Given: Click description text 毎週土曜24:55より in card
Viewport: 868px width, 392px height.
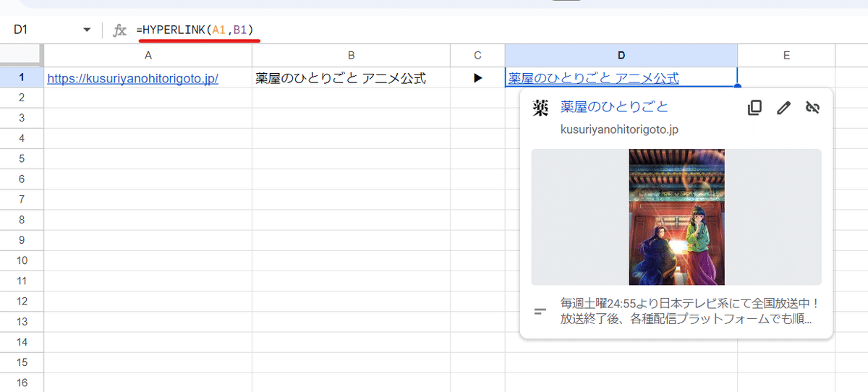Looking at the screenshot, I should (689, 311).
